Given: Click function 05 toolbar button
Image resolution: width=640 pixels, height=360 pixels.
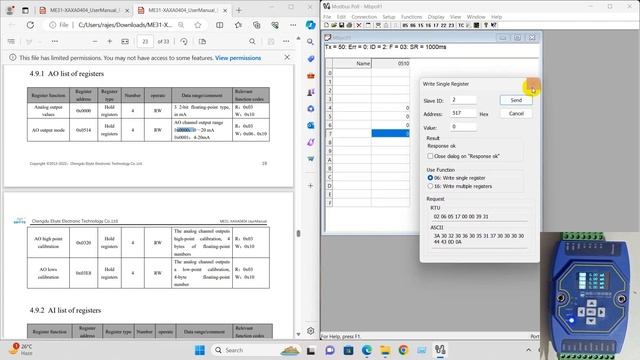Looking at the screenshot, I should [x=405, y=25].
